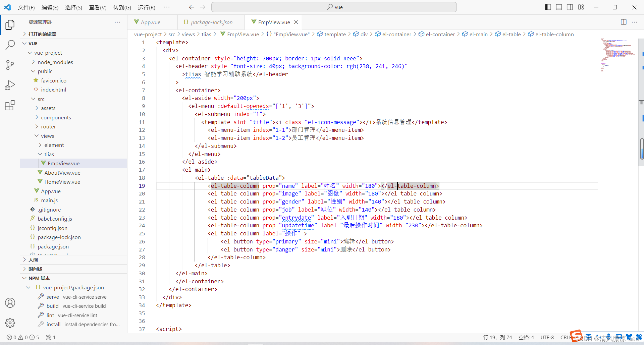Open the 运行(R) menu
Image resolution: width=644 pixels, height=345 pixels.
tap(147, 7)
